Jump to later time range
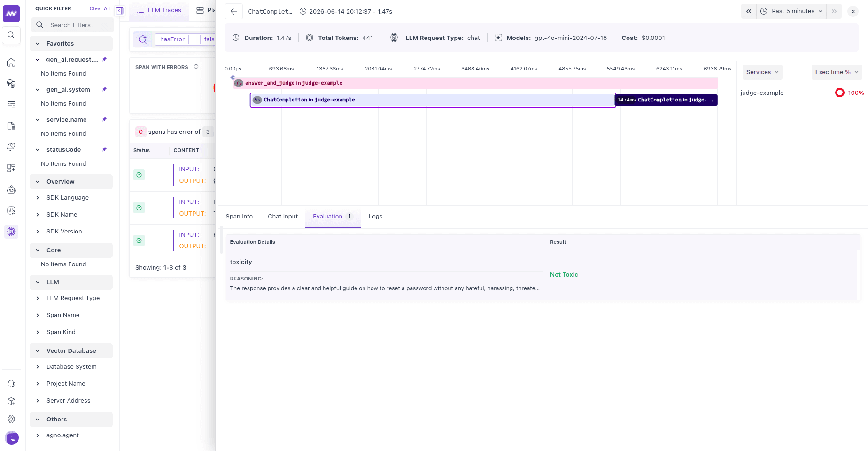This screenshot has height=451, width=868. click(x=834, y=11)
